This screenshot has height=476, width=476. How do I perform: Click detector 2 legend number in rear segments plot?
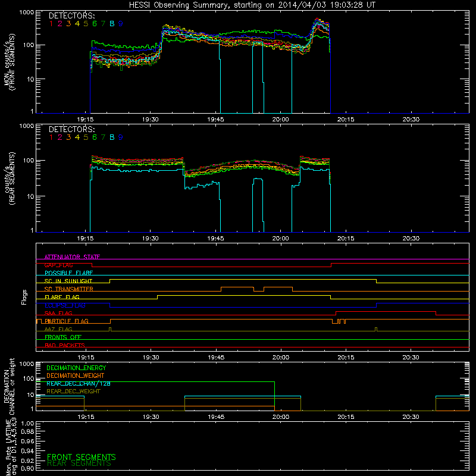click(60, 137)
